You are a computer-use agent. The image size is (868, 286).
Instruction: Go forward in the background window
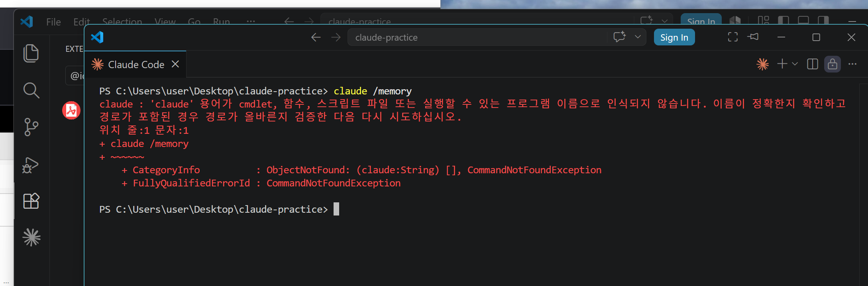(x=309, y=21)
